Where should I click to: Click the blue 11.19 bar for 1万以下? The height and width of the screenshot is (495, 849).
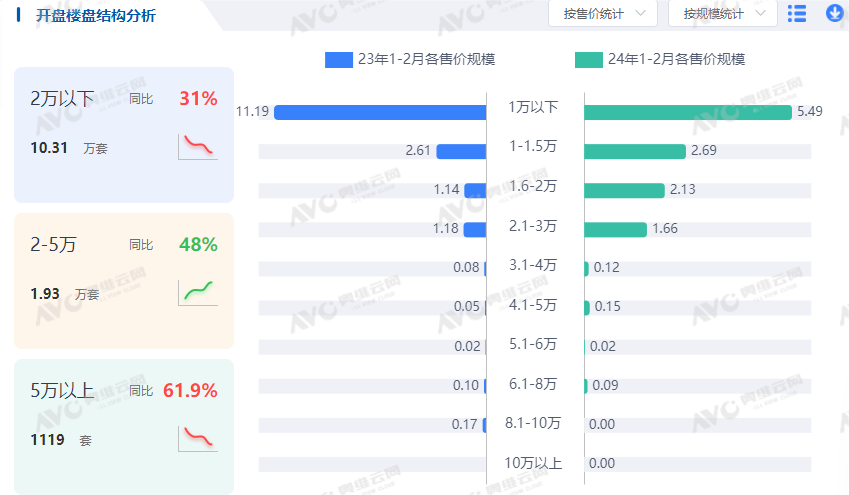pos(380,112)
